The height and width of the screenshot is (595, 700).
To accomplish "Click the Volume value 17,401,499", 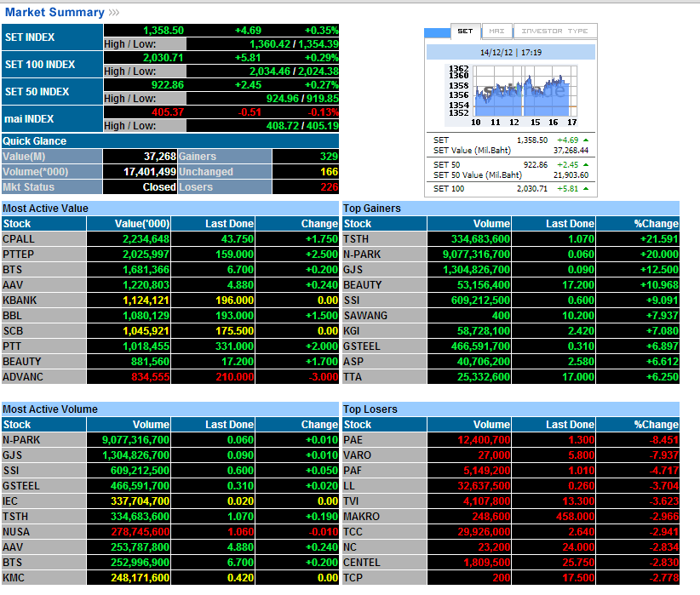I will [x=150, y=171].
